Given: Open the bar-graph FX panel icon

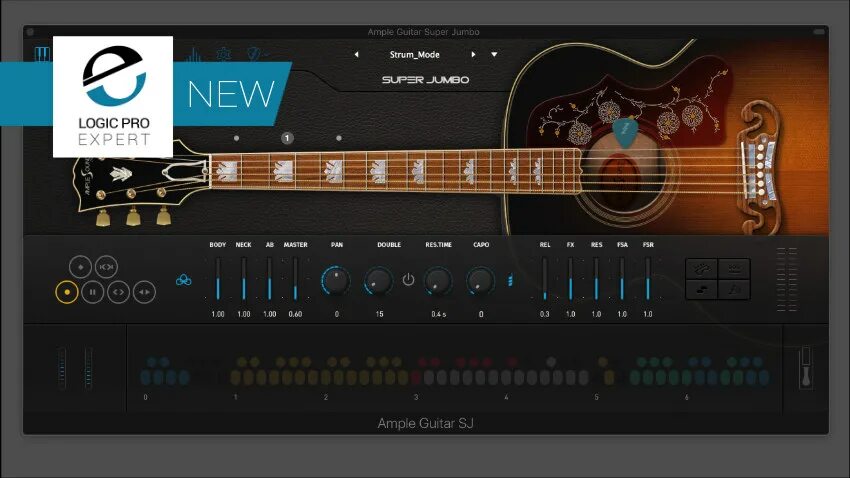Looking at the screenshot, I should 193,54.
